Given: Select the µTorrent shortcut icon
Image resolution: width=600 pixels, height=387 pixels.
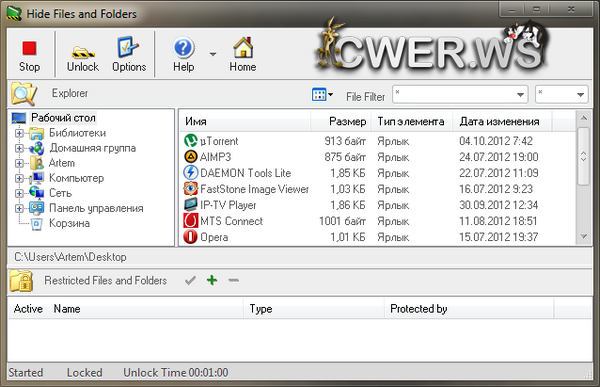Looking at the screenshot, I should 191,141.
